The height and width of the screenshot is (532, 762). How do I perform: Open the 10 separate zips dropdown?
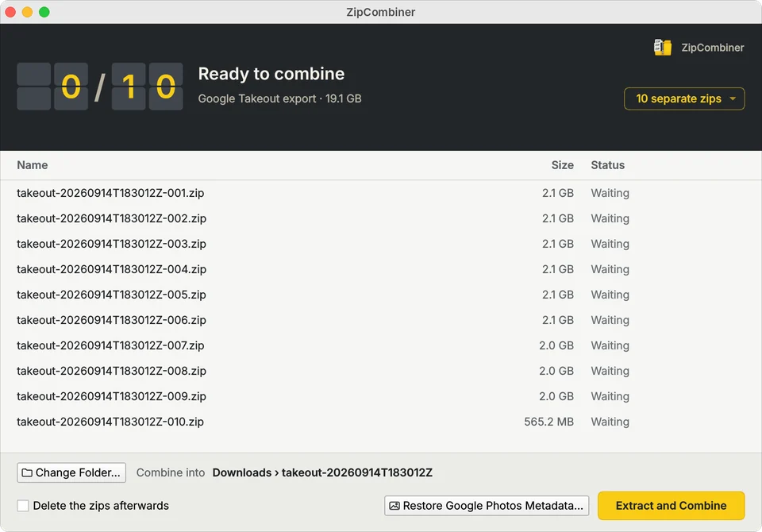(x=684, y=98)
